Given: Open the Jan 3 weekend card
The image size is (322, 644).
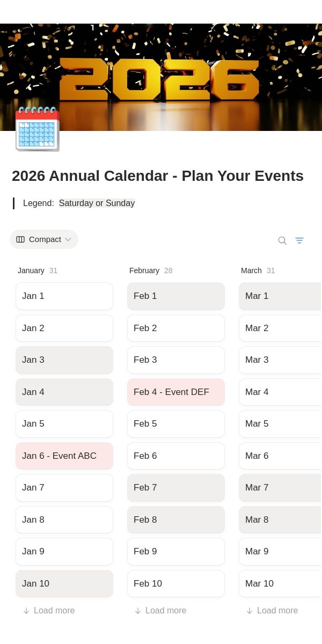Looking at the screenshot, I should click(64, 360).
